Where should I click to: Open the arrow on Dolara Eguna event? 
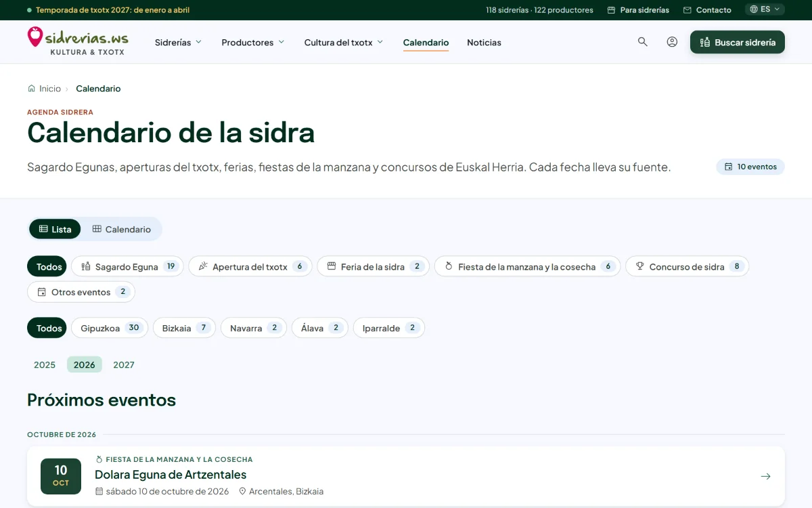(765, 476)
